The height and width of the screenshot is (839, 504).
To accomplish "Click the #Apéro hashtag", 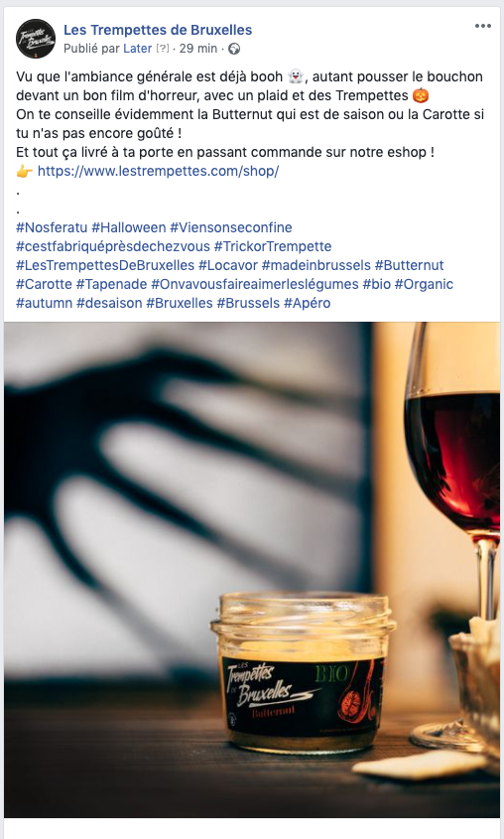I will pyautogui.click(x=308, y=303).
